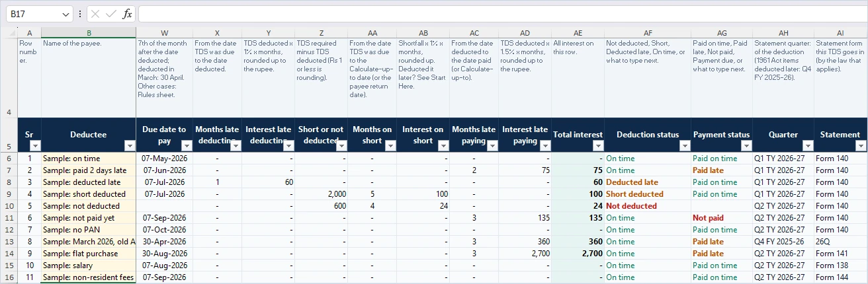
Task: Click the short deducted amount '2,000'
Action: 322,194
